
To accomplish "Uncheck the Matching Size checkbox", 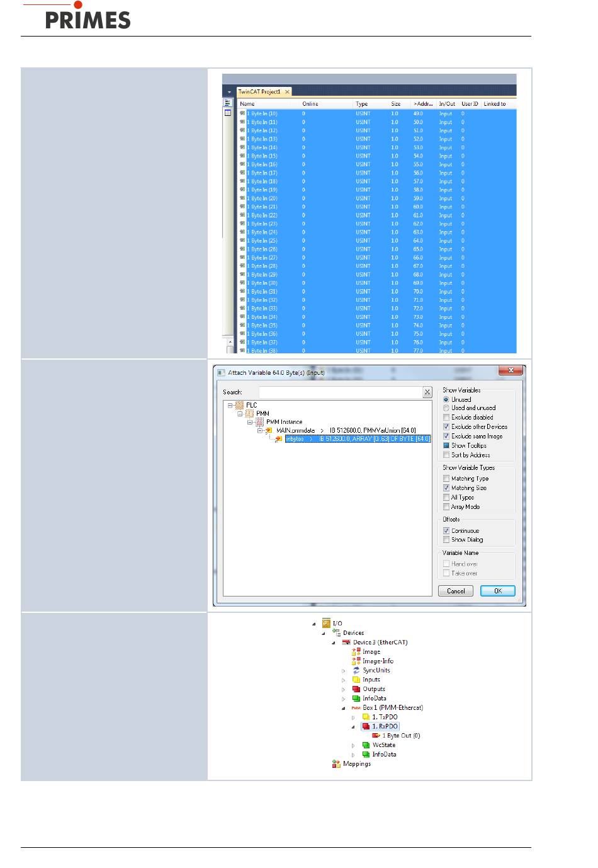I will coord(446,488).
